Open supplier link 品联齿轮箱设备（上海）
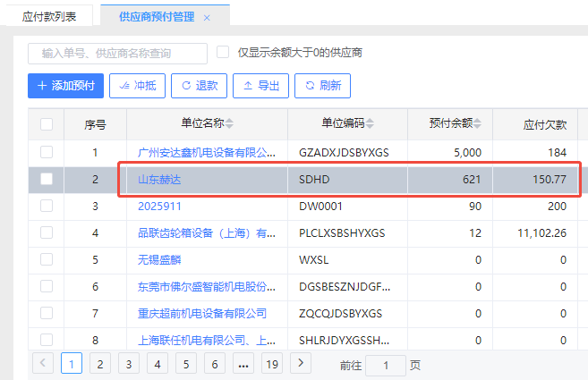Screen dimensions: 588x380 pos(207,233)
